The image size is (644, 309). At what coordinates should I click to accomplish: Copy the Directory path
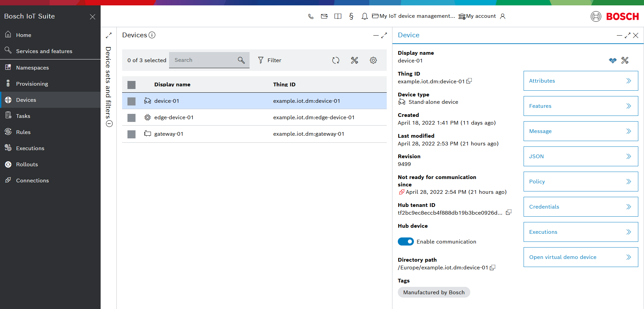493,267
